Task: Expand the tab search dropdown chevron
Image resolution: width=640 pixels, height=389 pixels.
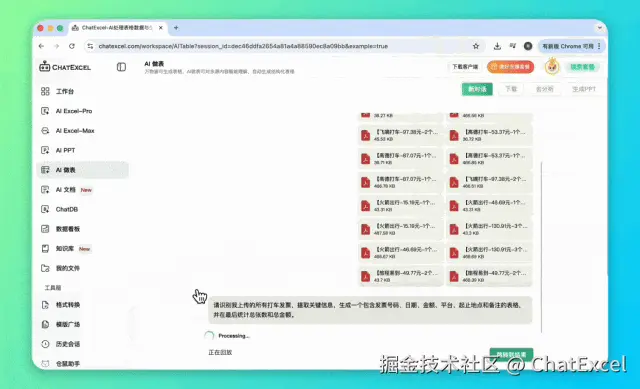Action: tap(600, 28)
